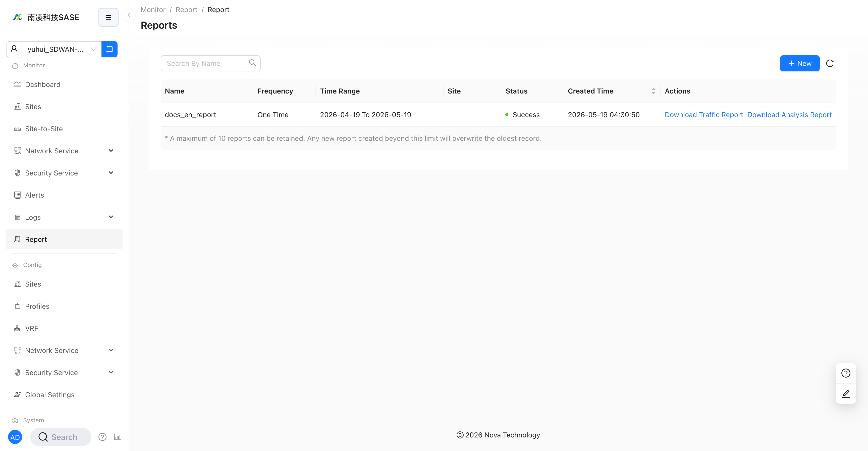Expand Config Security Service submenu
The width and height of the screenshot is (868, 451).
pyautogui.click(x=64, y=372)
